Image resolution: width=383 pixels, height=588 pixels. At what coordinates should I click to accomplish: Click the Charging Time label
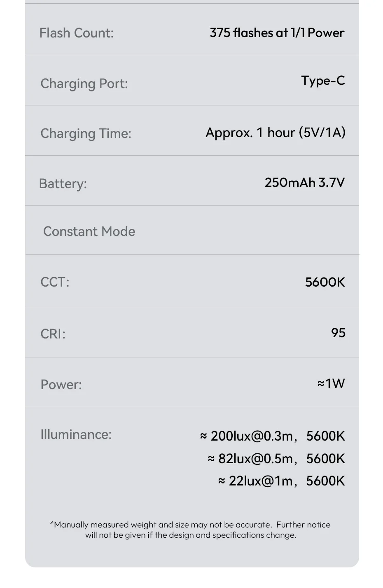[x=86, y=133]
